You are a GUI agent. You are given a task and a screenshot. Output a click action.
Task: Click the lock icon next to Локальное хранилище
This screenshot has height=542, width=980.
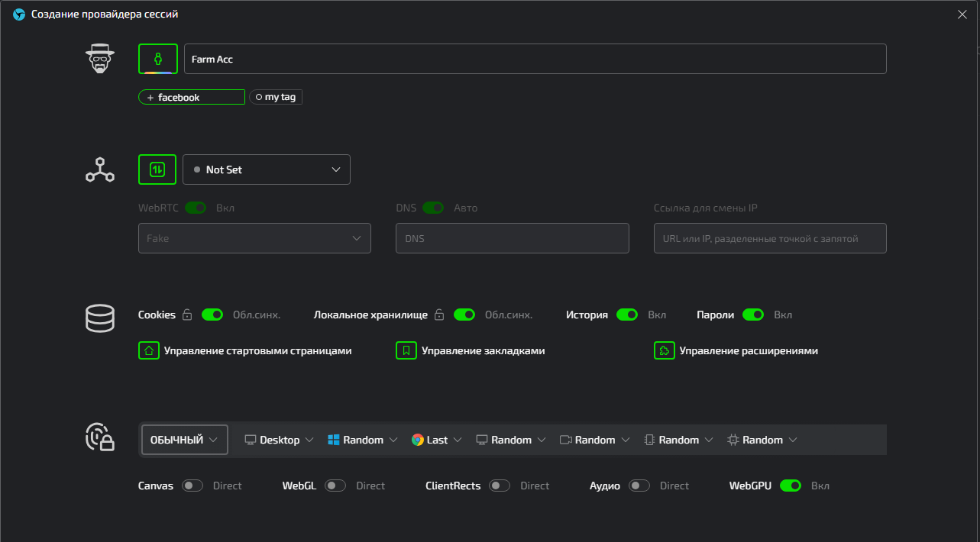438,315
